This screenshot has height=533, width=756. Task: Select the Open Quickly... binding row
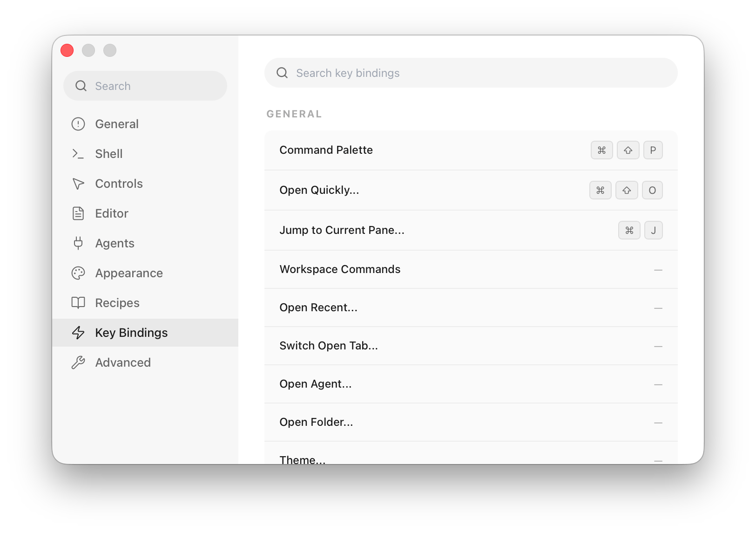click(x=471, y=190)
